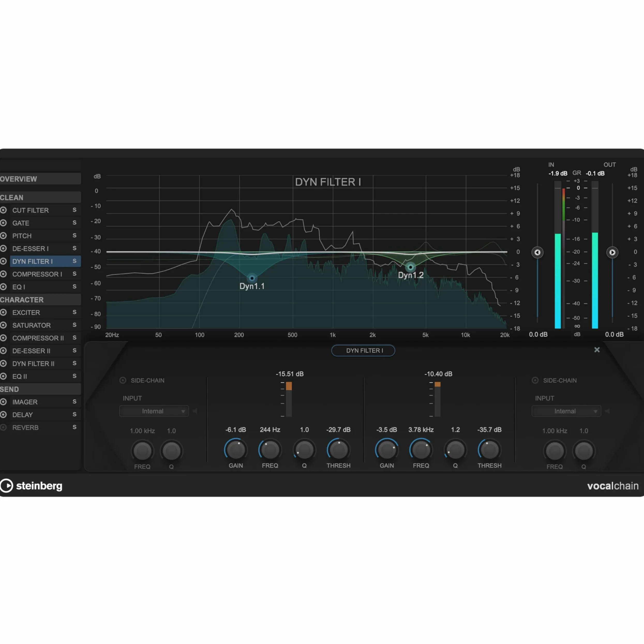Solo the EXCITER module
This screenshot has height=644, width=644.
[x=74, y=312]
